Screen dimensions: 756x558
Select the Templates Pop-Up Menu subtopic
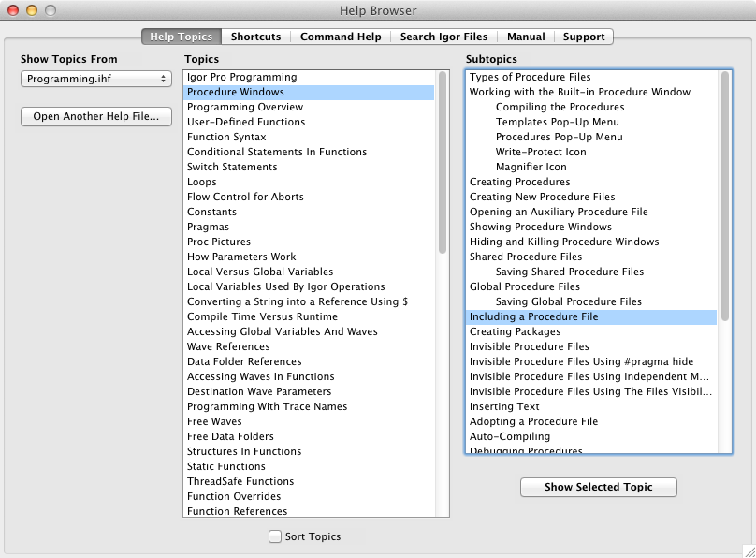click(x=591, y=122)
